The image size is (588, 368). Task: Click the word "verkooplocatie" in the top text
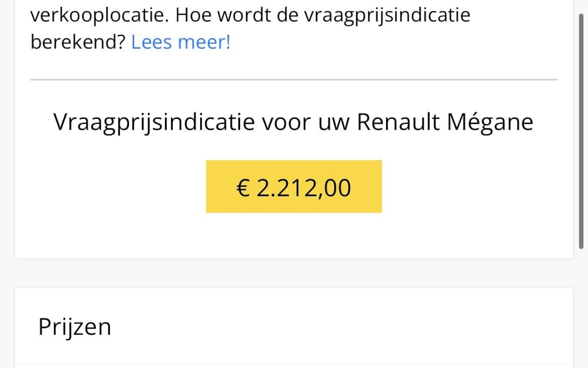(99, 15)
